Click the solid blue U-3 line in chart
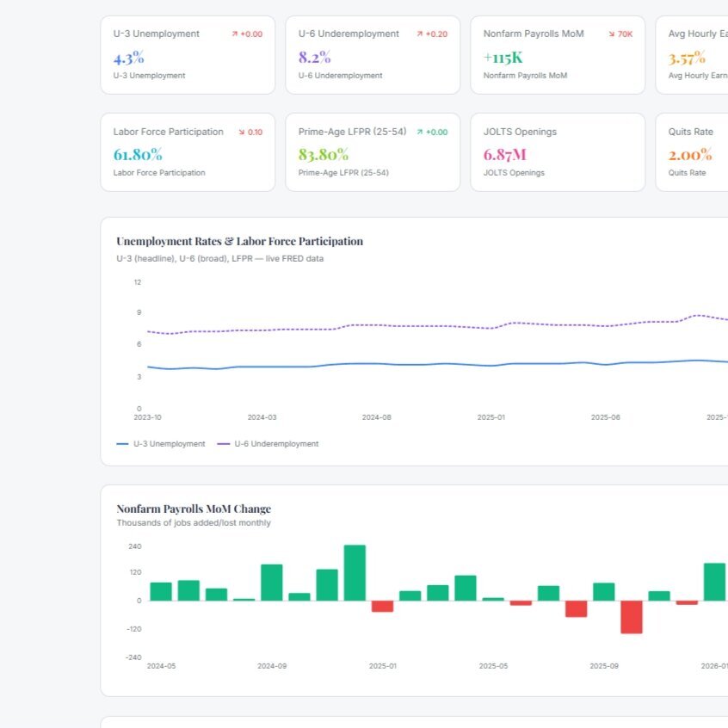 436,364
